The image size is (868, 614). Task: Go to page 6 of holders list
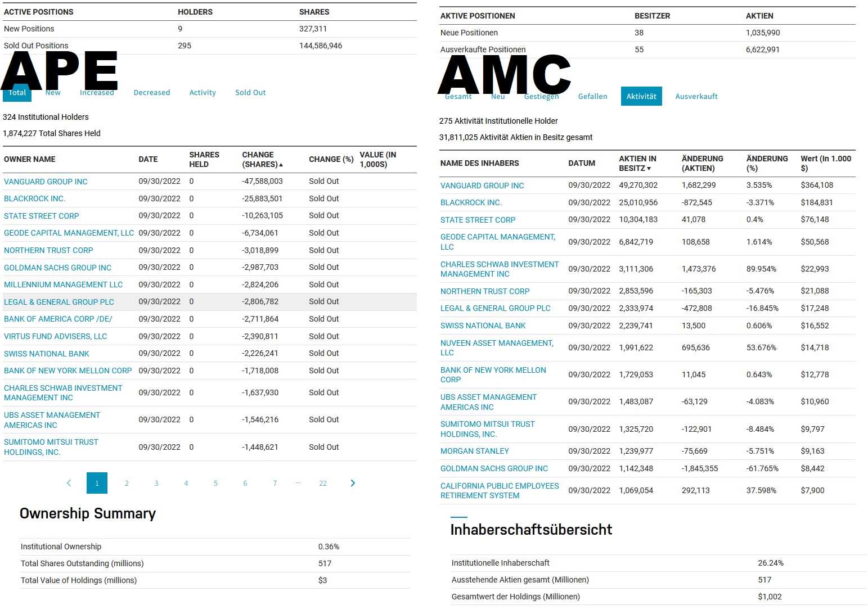coord(245,483)
